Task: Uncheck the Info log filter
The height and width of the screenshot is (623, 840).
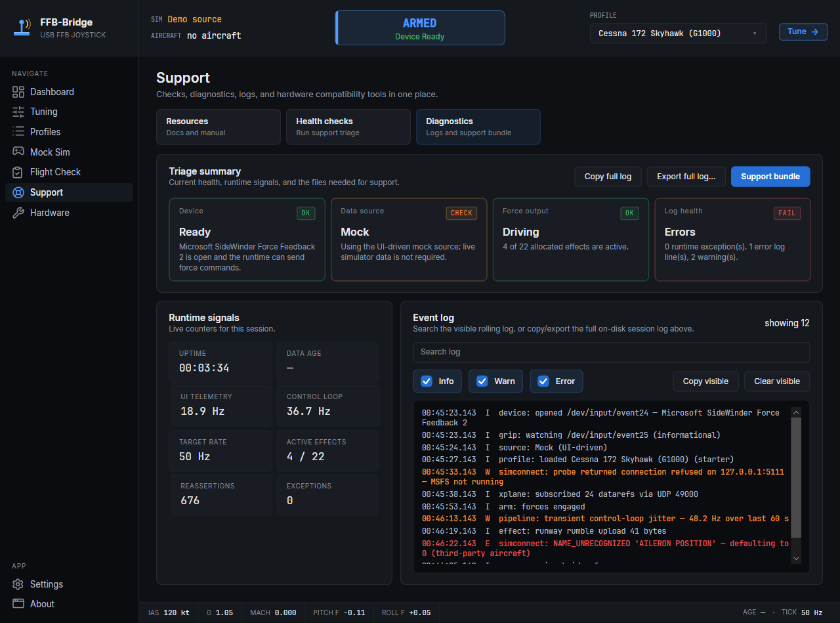Action: [427, 381]
